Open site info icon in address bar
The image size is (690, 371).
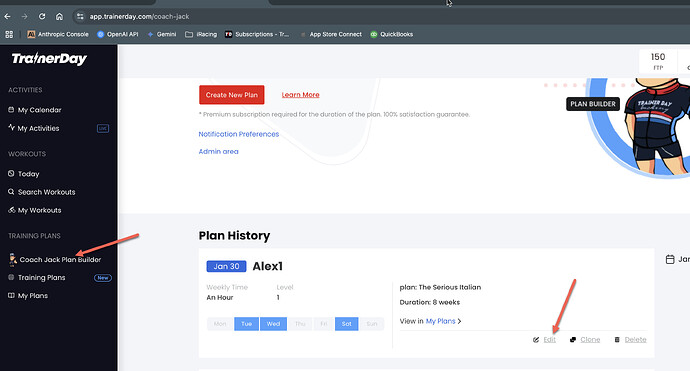(80, 17)
